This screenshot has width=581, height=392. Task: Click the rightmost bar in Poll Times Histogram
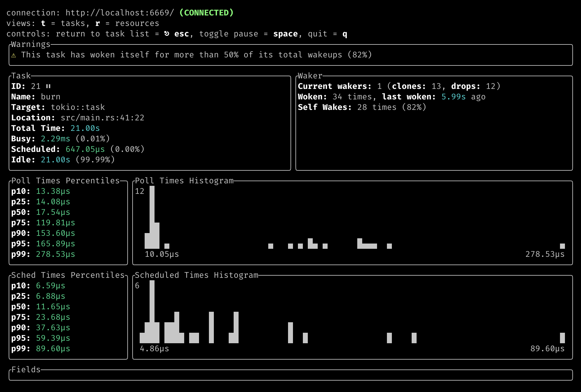point(562,246)
